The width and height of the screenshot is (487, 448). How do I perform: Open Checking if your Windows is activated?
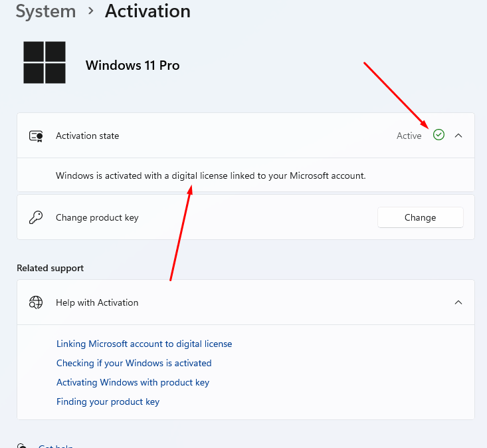tap(134, 363)
